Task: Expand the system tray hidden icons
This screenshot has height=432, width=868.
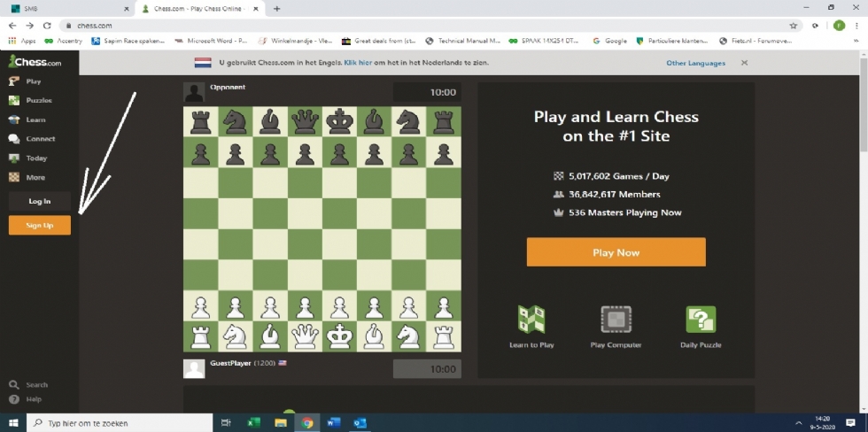Action: [x=798, y=423]
